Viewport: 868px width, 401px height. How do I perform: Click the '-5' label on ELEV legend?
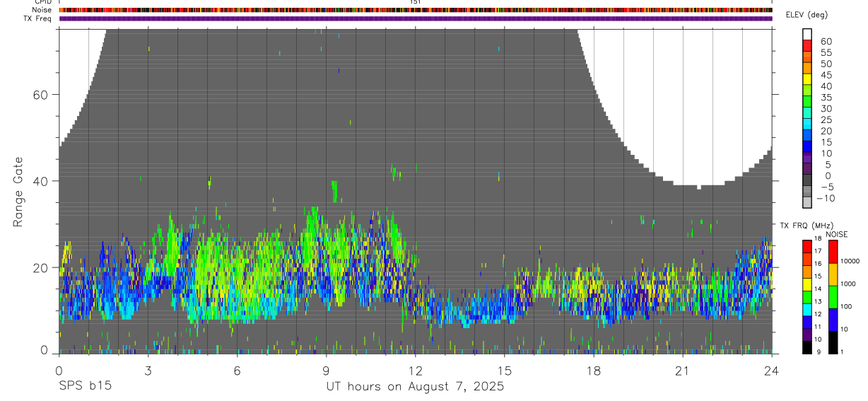point(827,187)
